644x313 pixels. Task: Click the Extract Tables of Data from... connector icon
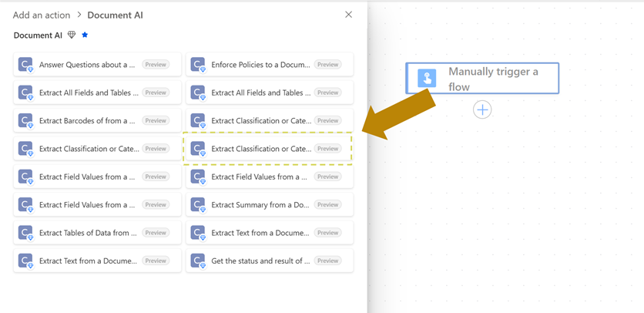pyautogui.click(x=25, y=232)
